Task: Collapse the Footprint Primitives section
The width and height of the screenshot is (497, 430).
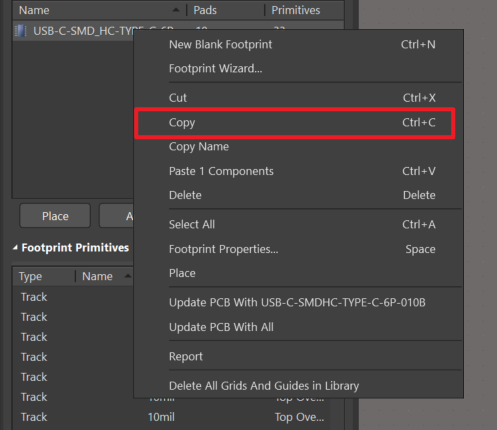Action: point(15,248)
